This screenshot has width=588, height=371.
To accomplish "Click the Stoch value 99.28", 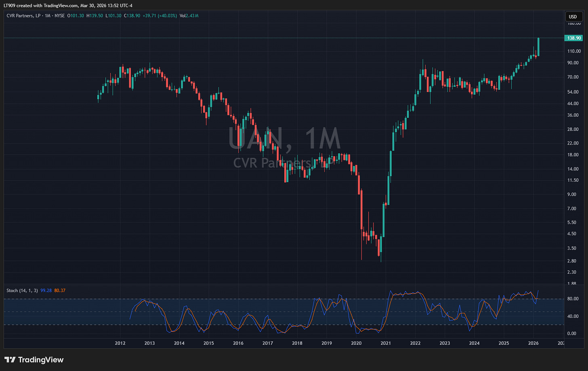I will [x=46, y=290].
